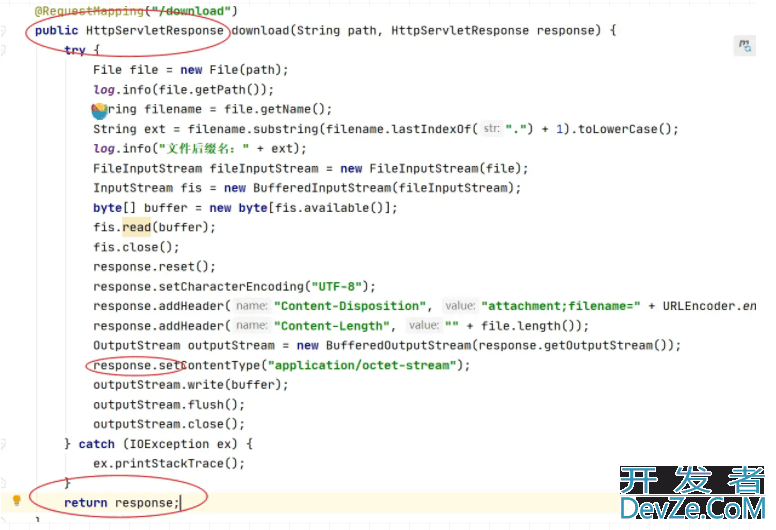Click the 'str:' parameter hint
The image size is (776, 530).
coord(491,129)
